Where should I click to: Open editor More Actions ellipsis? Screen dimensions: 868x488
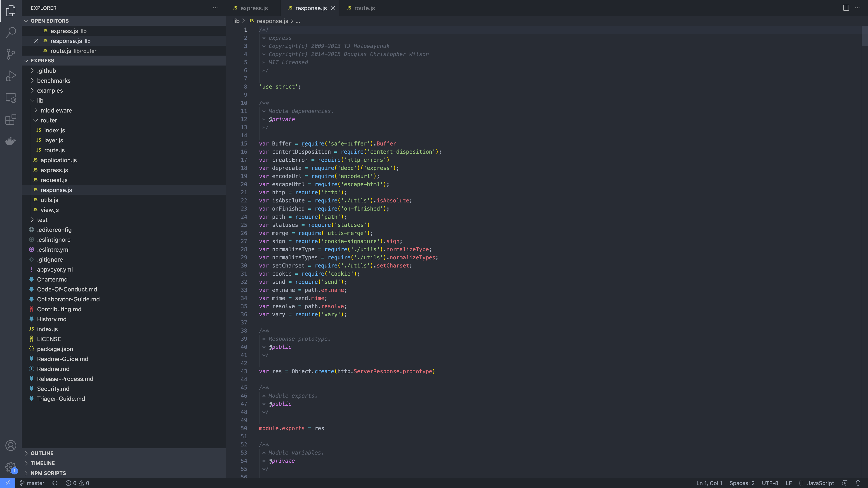click(858, 8)
